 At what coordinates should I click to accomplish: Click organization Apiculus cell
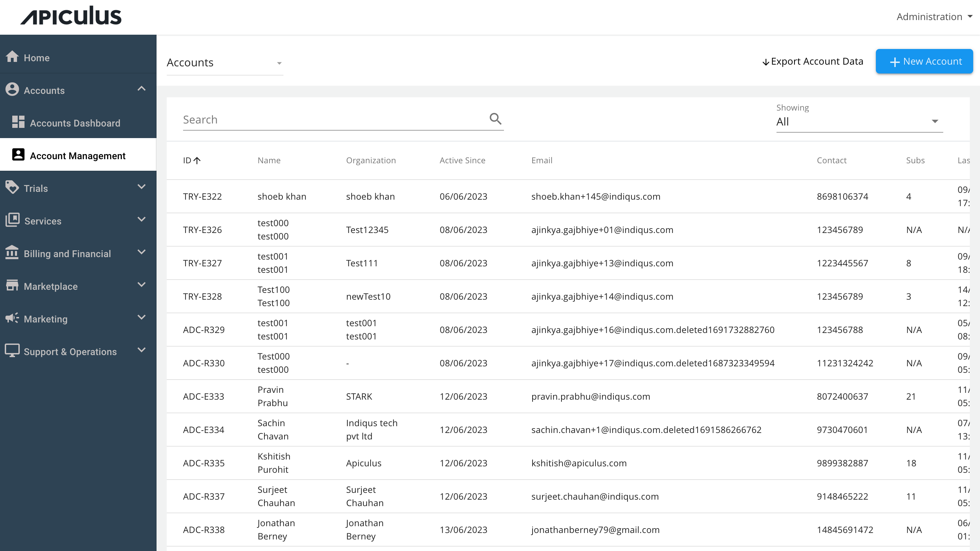pyautogui.click(x=363, y=463)
